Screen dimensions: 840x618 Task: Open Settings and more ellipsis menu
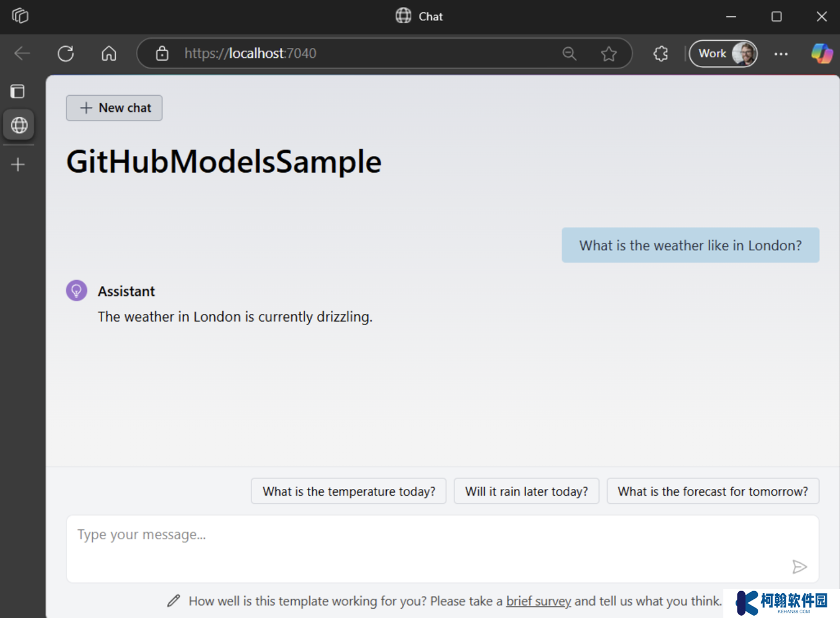tap(781, 53)
